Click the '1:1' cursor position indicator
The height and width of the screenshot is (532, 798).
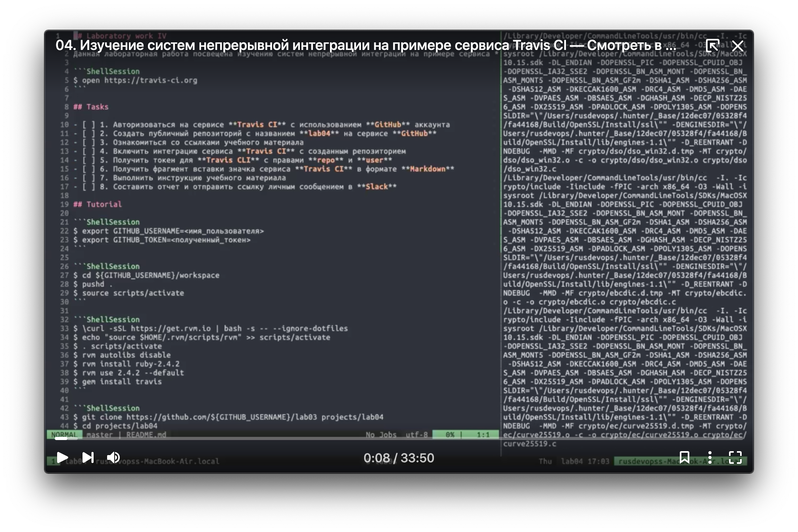(x=483, y=434)
